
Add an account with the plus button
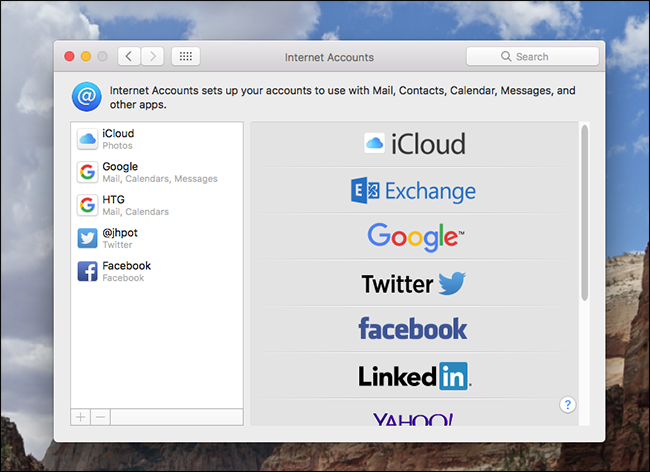click(80, 417)
